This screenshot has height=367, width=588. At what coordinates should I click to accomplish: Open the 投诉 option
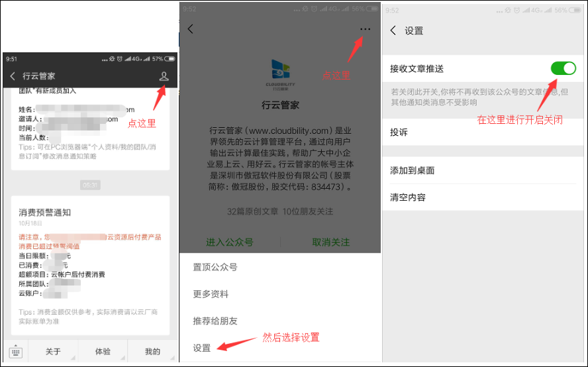pyautogui.click(x=483, y=132)
